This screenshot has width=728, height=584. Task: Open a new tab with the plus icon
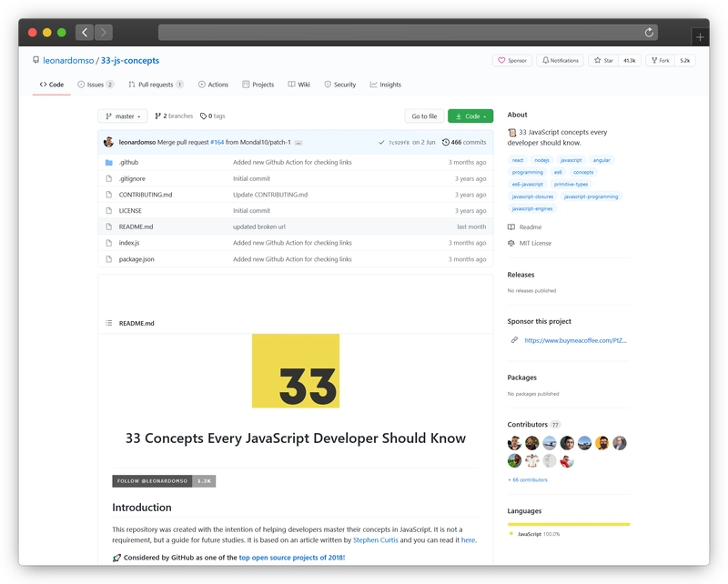[x=700, y=36]
